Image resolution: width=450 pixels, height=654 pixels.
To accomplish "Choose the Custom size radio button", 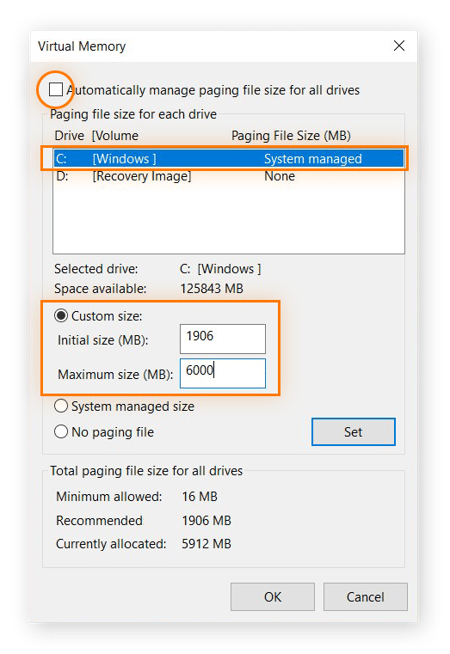I will click(61, 316).
